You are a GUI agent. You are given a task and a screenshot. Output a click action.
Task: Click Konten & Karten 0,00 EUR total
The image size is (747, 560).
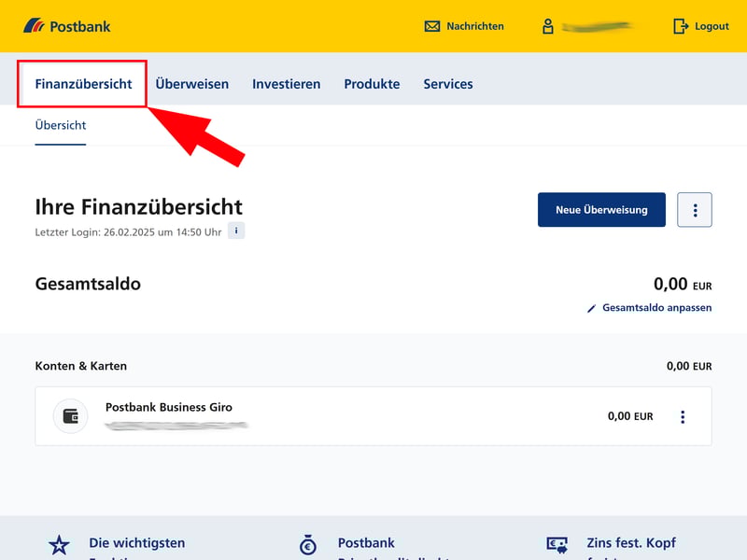[689, 366]
